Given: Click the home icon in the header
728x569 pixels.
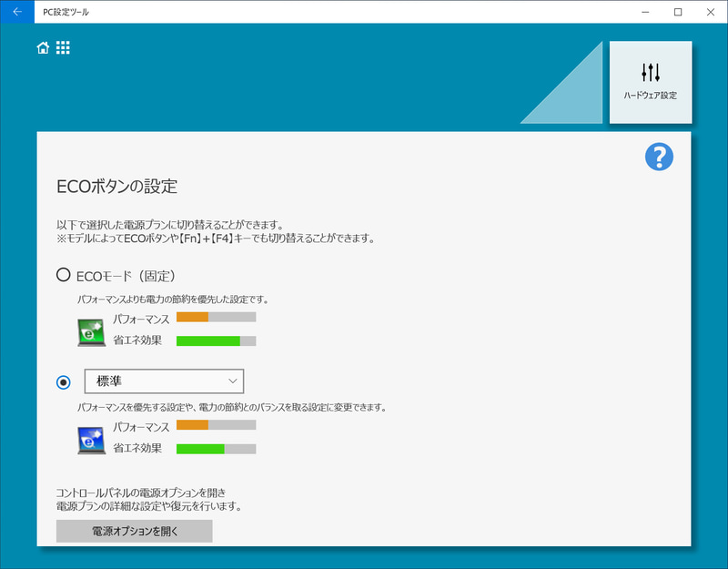Looking at the screenshot, I should (x=42, y=47).
